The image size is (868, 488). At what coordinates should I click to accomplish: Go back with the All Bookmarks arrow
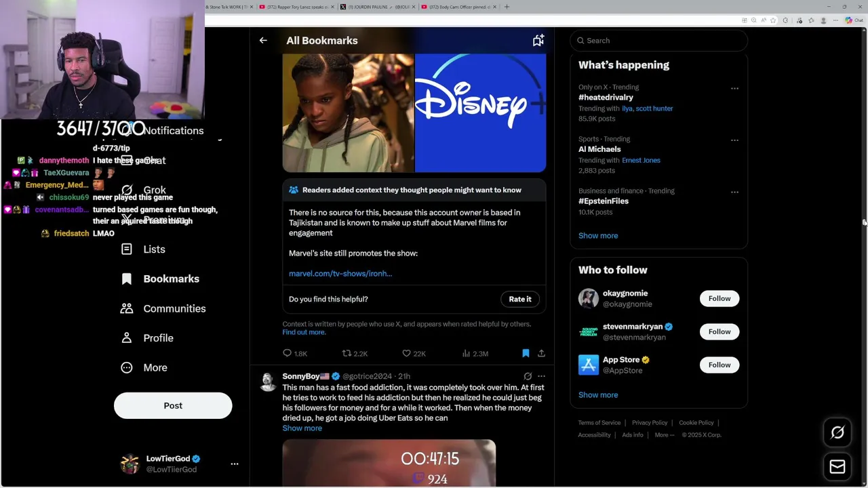(x=263, y=41)
